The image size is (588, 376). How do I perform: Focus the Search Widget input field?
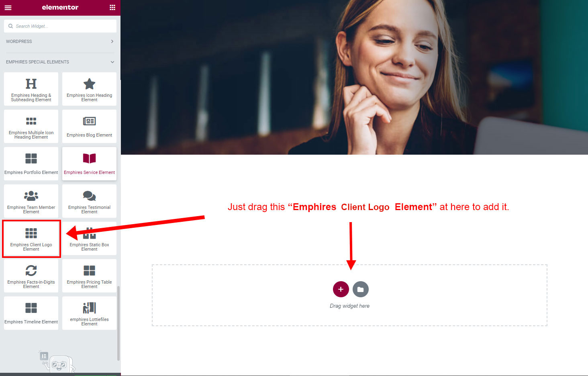pyautogui.click(x=60, y=26)
